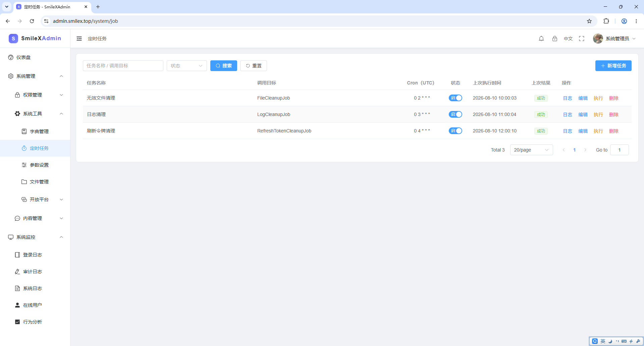Expand the 内容管理 menu group
Image resolution: width=644 pixels, height=346 pixels.
point(35,218)
